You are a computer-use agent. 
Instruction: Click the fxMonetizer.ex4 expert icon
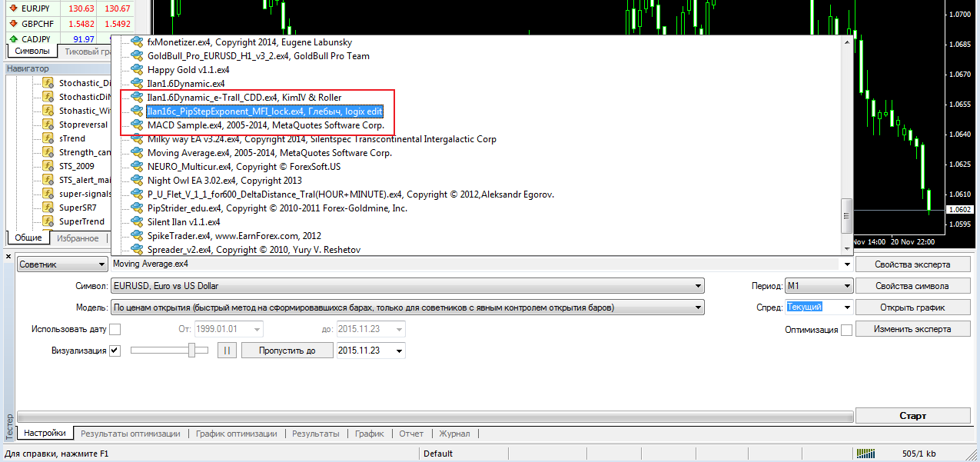137,42
